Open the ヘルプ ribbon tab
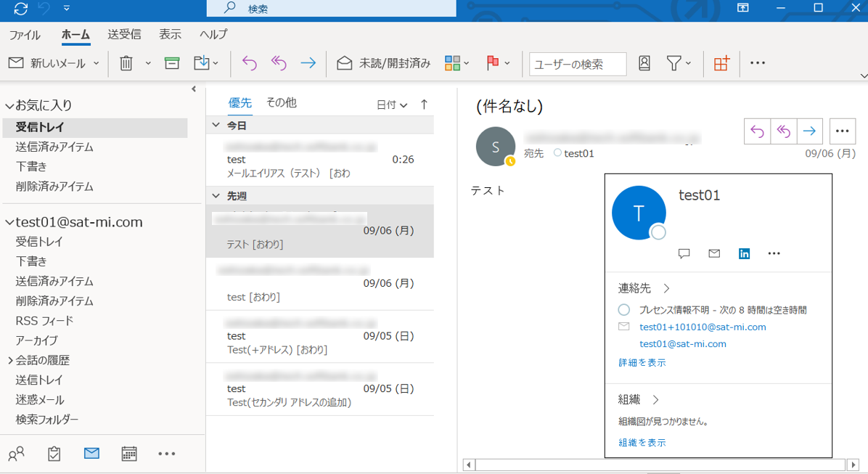 point(213,34)
